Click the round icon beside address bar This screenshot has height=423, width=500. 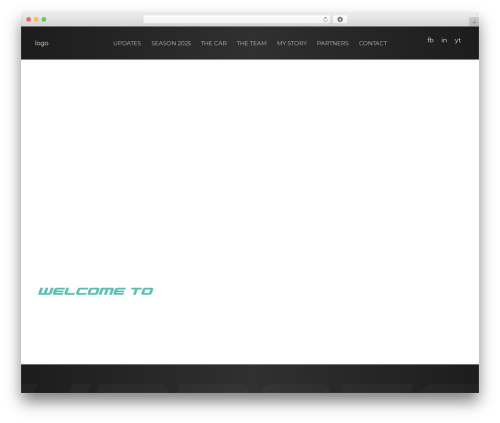click(x=340, y=19)
